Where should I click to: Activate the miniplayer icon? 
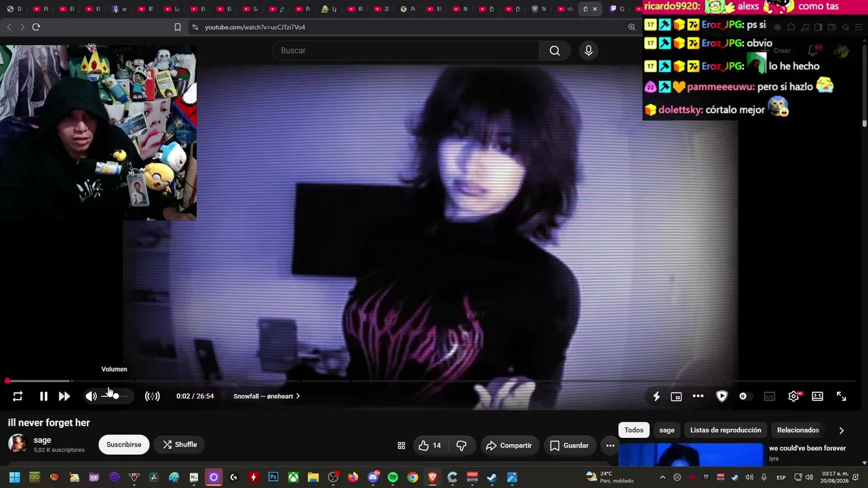pos(676,396)
